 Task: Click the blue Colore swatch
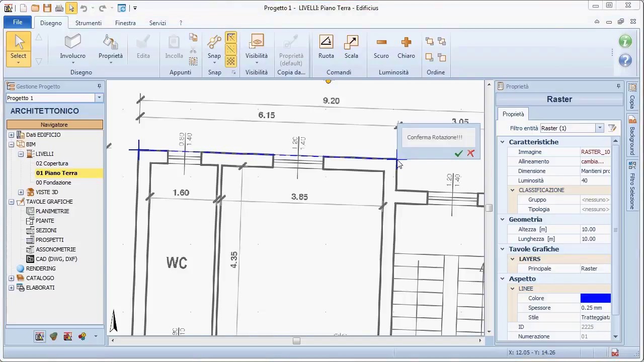click(x=596, y=298)
